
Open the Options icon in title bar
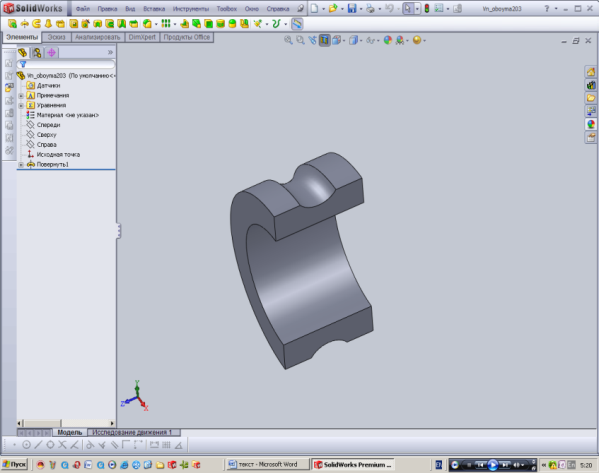tap(439, 8)
